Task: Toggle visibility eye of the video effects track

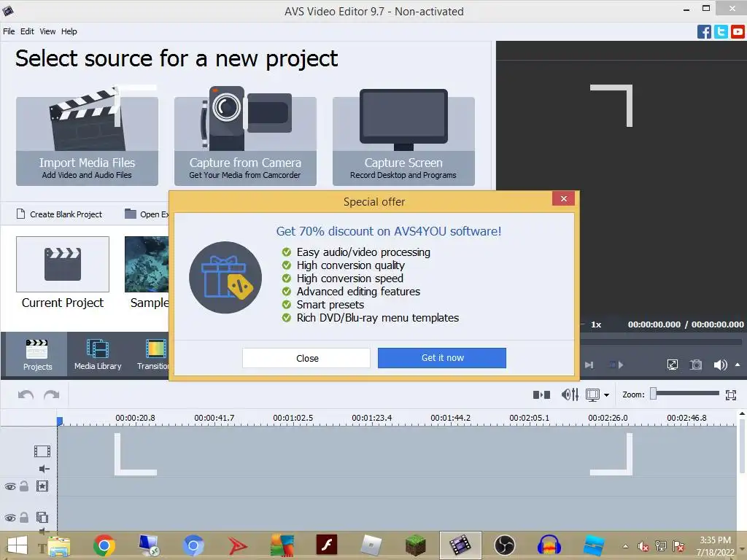Action: [x=10, y=486]
